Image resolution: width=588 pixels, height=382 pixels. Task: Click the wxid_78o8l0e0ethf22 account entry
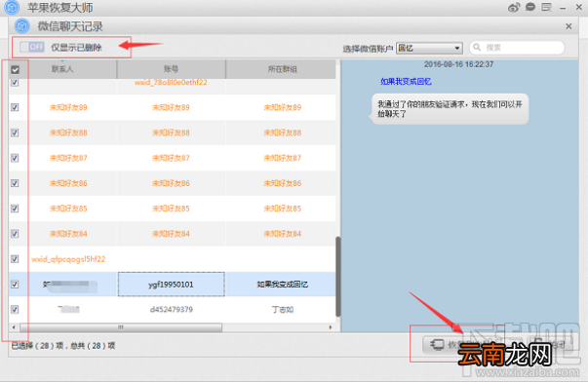pyautogui.click(x=171, y=83)
